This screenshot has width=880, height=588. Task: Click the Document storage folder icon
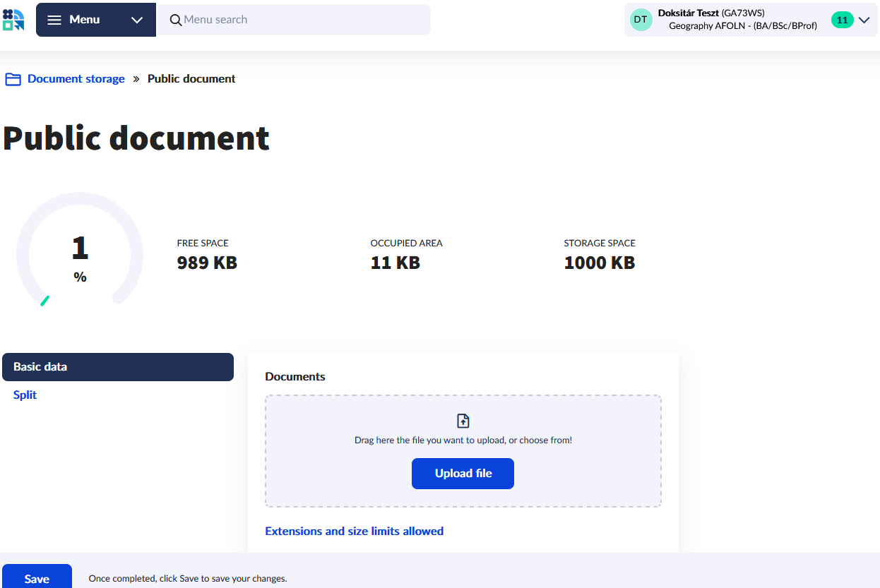coord(13,79)
